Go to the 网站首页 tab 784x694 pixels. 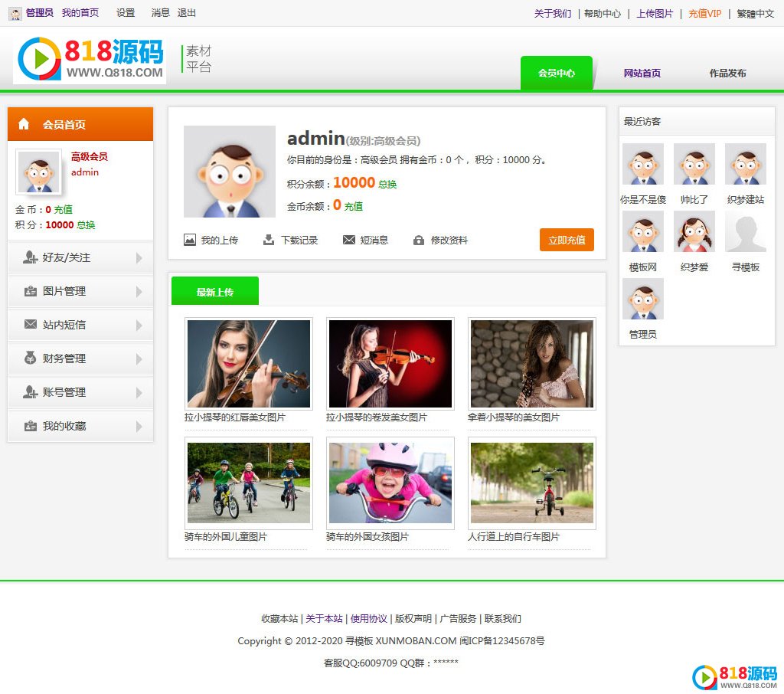tap(642, 73)
